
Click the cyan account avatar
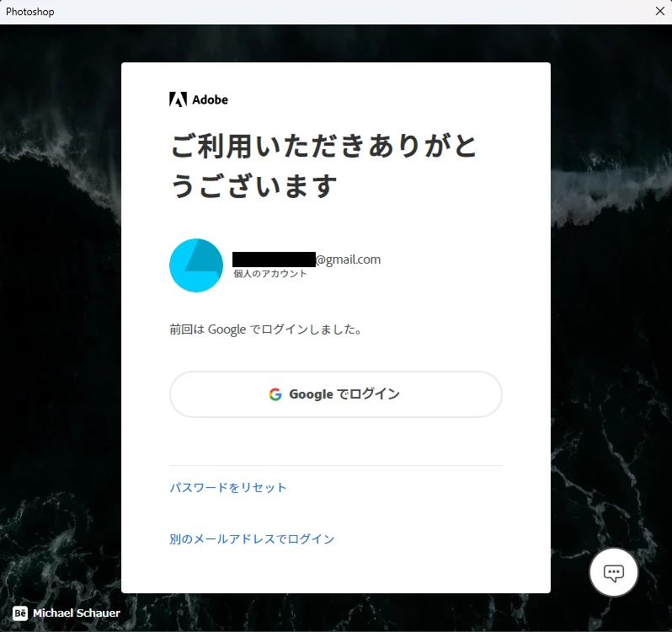click(196, 265)
